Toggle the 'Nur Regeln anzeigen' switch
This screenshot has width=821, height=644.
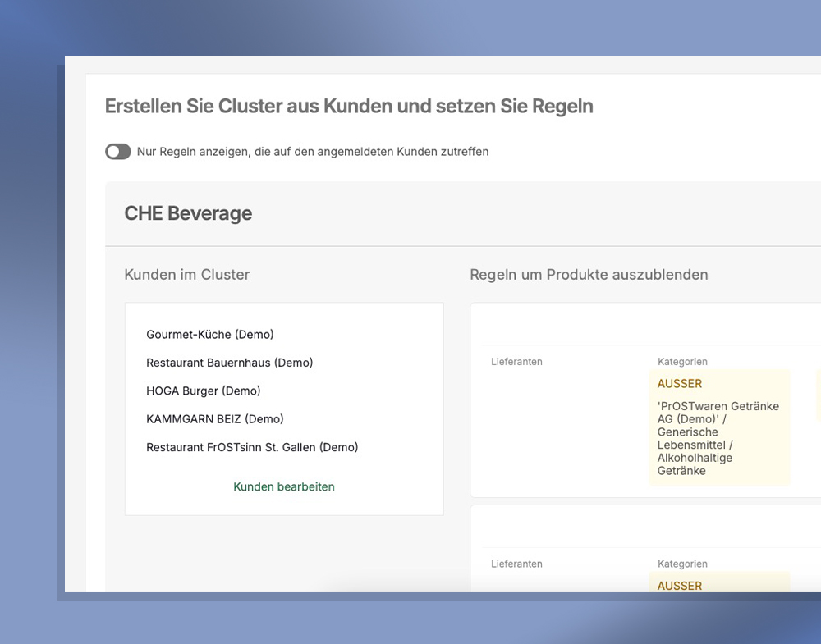[x=118, y=152]
